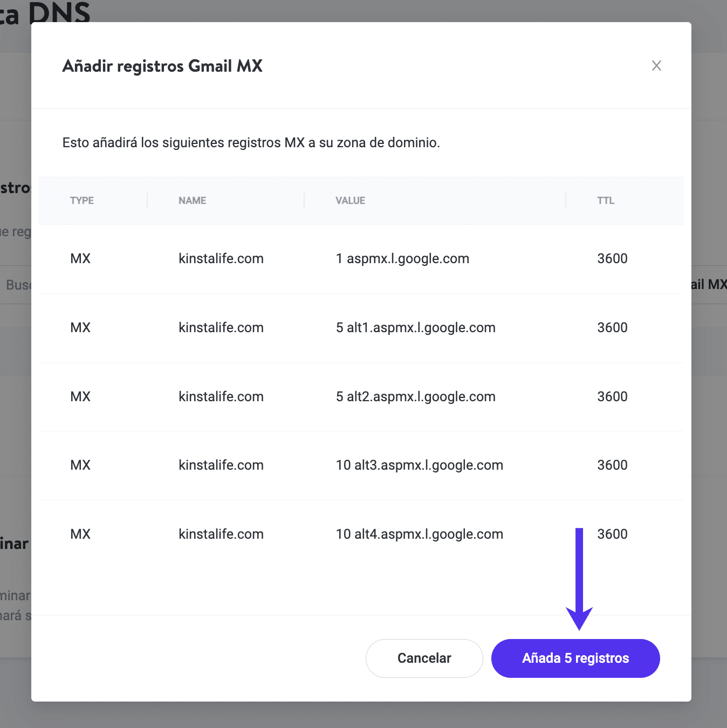Image resolution: width=727 pixels, height=728 pixels.
Task: Click the MX type in the third row
Action: [80, 397]
